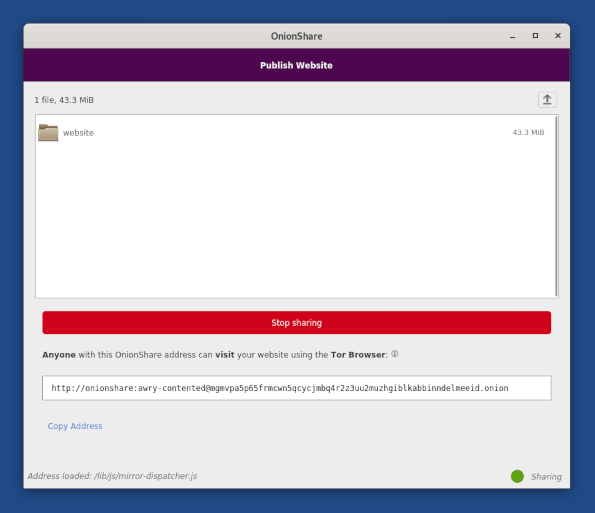Select the website entry name
595x513 pixels.
pos(78,133)
